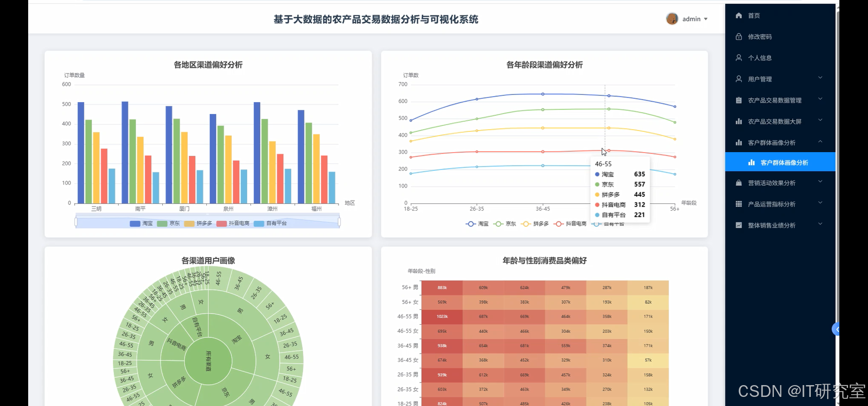Click the blue sidebar collapse arrow button

coord(836,329)
